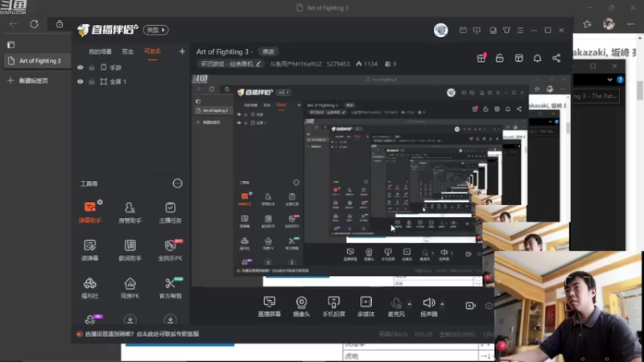The width and height of the screenshot is (644, 362).
Task: Click the webcam overlay thumbnail
Action: [x=568, y=306]
